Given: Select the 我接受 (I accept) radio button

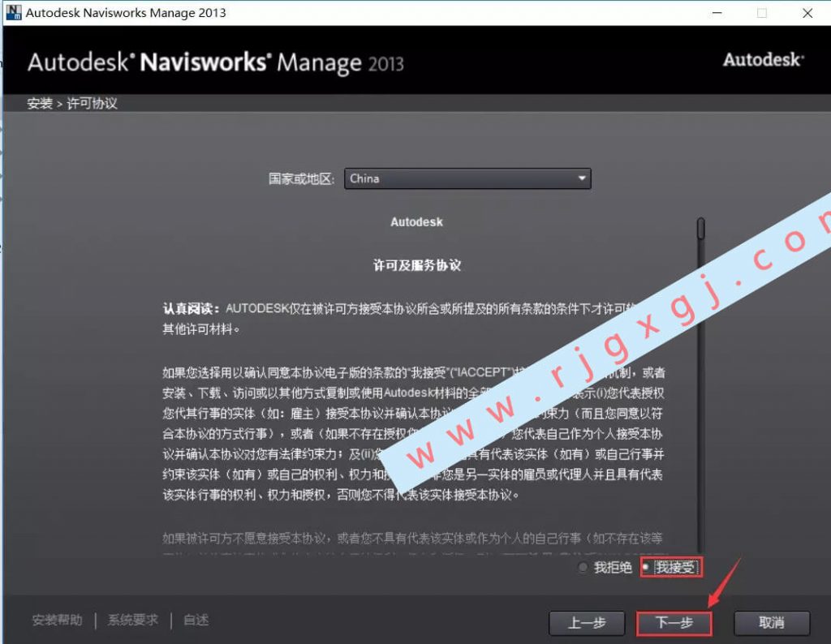Looking at the screenshot, I should (645, 567).
